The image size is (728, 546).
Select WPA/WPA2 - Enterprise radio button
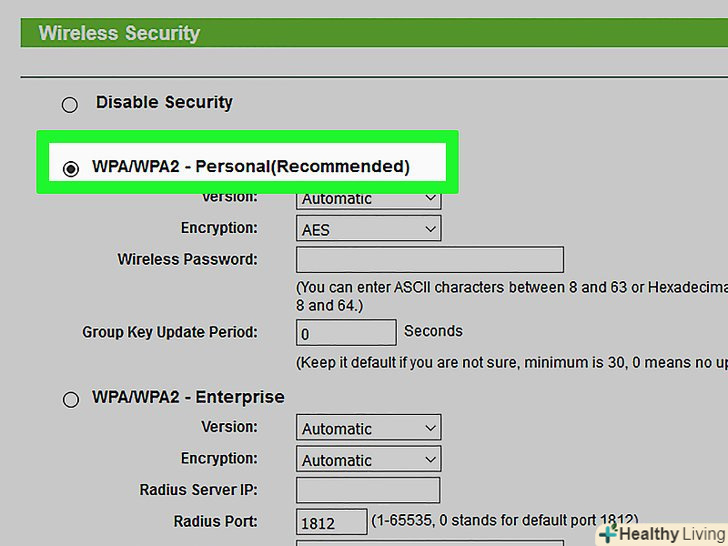point(70,400)
